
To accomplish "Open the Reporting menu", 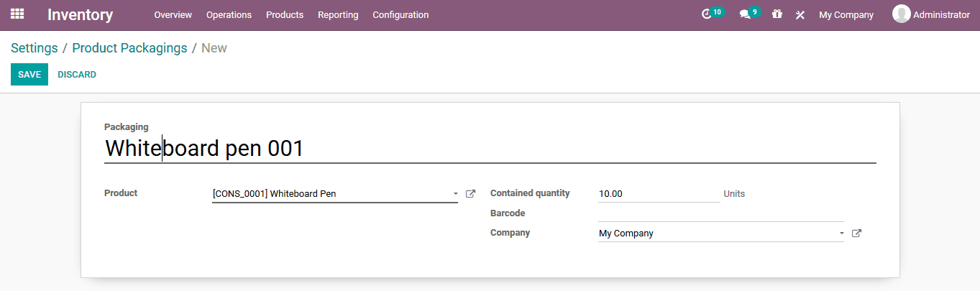I will 337,15.
